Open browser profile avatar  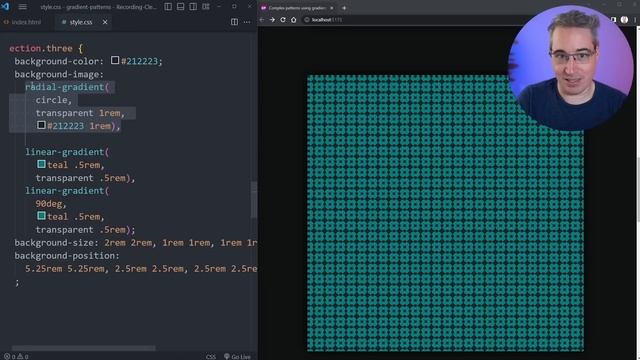624,20
